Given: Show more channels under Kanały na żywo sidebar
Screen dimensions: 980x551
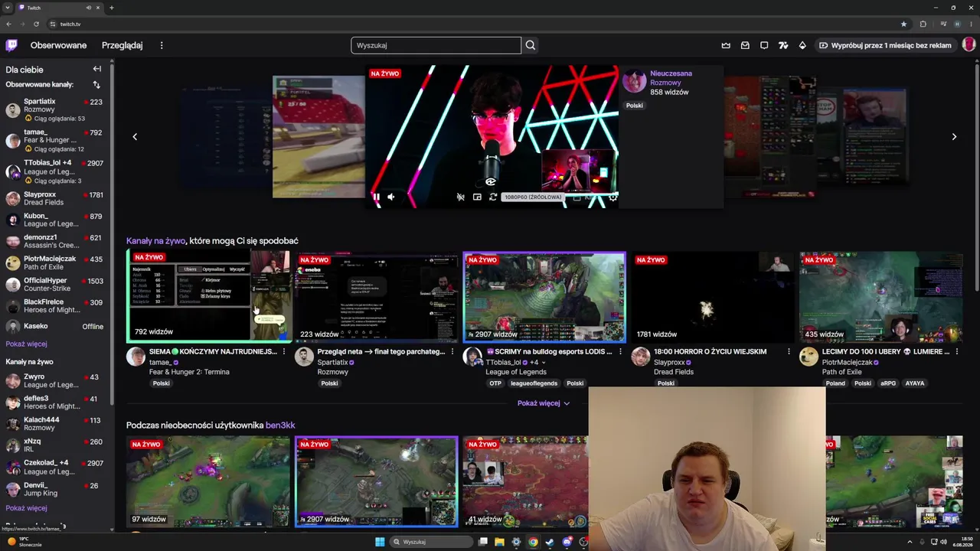Looking at the screenshot, I should click(26, 508).
